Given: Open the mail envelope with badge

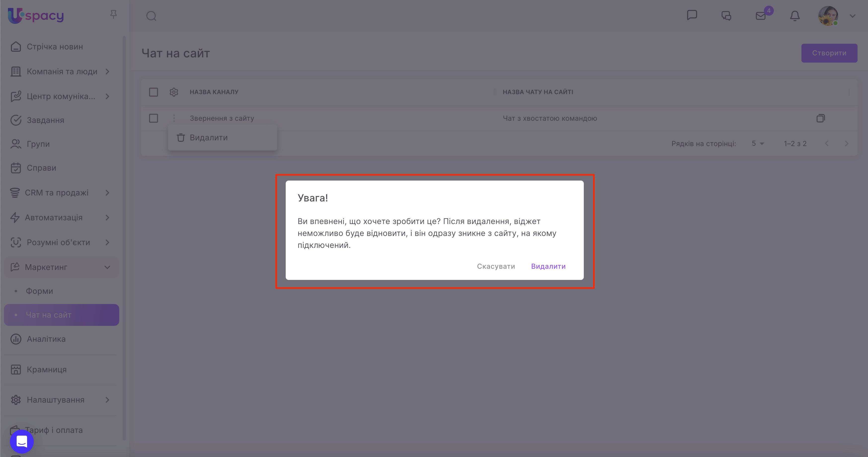Looking at the screenshot, I should pyautogui.click(x=761, y=16).
